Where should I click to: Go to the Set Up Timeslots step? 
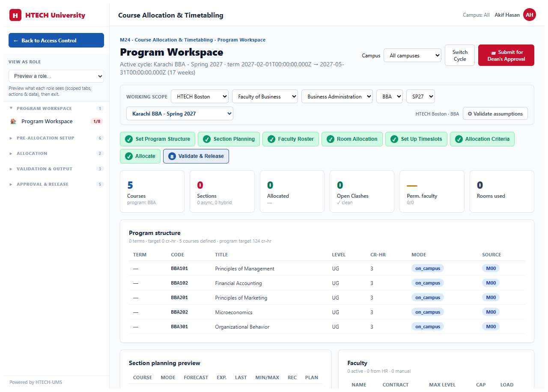(x=416, y=139)
